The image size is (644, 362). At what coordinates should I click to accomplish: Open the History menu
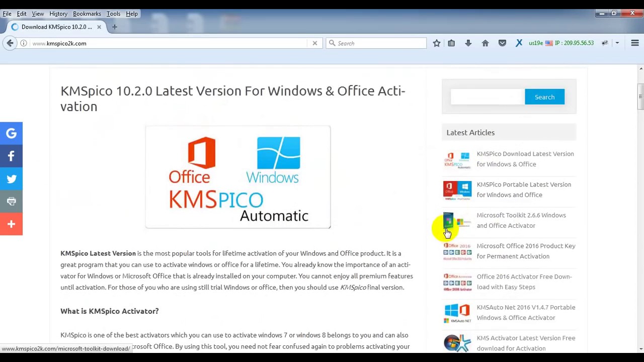58,14
